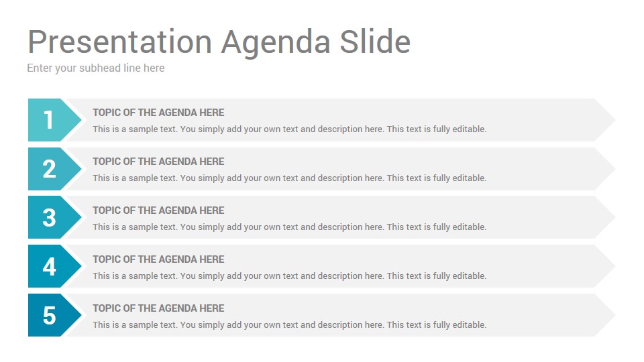This screenshot has height=362, width=644.
Task: Select the sample description text in row 5
Action: coord(290,324)
